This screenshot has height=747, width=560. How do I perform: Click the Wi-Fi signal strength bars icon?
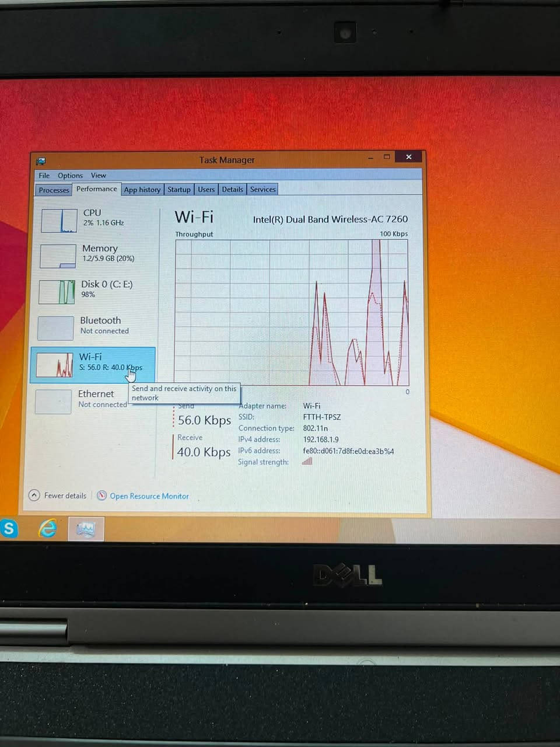(x=307, y=461)
